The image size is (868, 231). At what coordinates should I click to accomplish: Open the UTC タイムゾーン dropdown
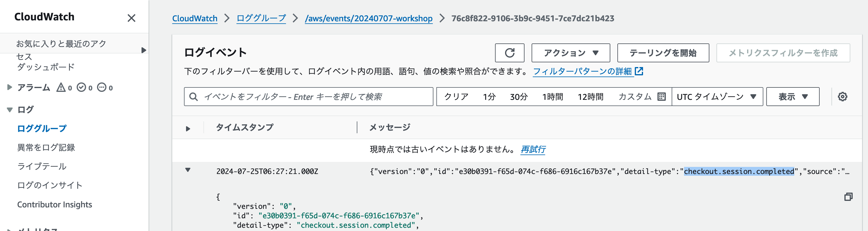[717, 97]
